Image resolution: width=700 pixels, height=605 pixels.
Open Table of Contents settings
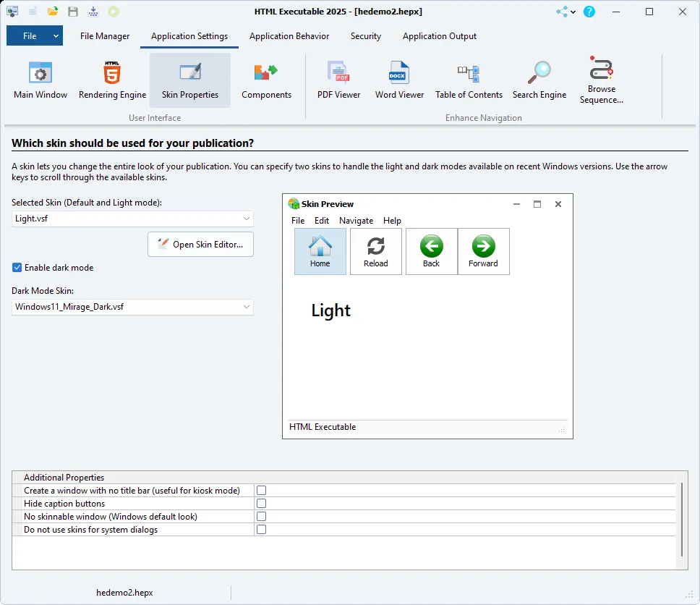click(x=469, y=80)
